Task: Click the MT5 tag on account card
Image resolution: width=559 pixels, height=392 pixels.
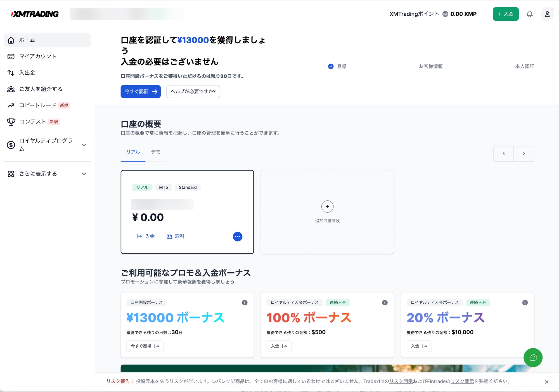Action: 164,187
